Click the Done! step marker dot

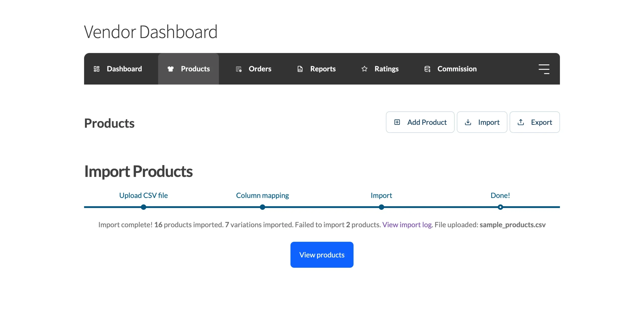pyautogui.click(x=500, y=207)
